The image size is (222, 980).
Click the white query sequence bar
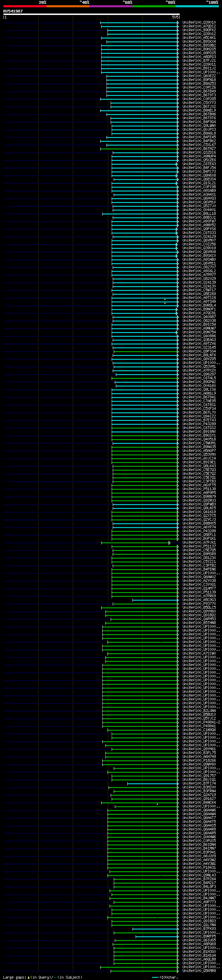91,15
